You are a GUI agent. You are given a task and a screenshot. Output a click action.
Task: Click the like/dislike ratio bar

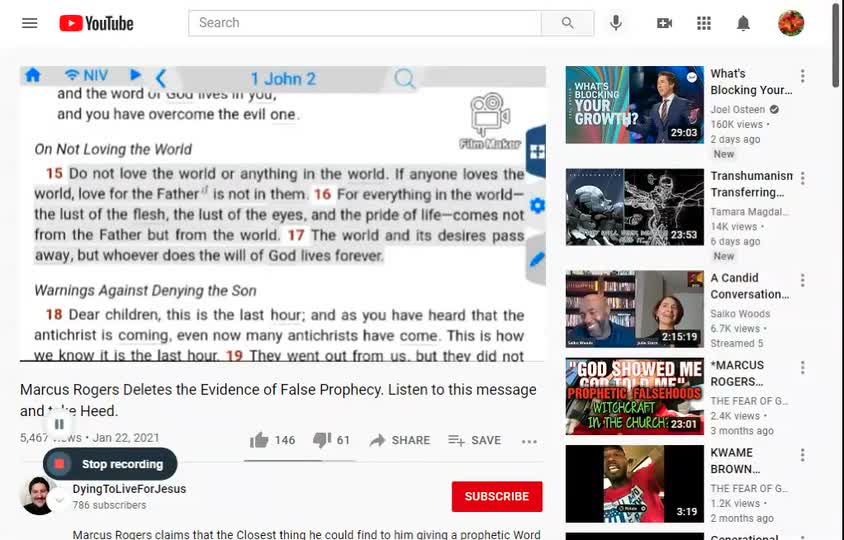tap(300, 461)
